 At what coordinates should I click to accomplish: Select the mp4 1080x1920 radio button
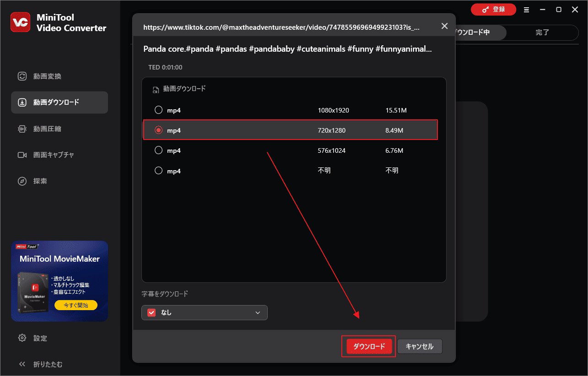coord(158,110)
